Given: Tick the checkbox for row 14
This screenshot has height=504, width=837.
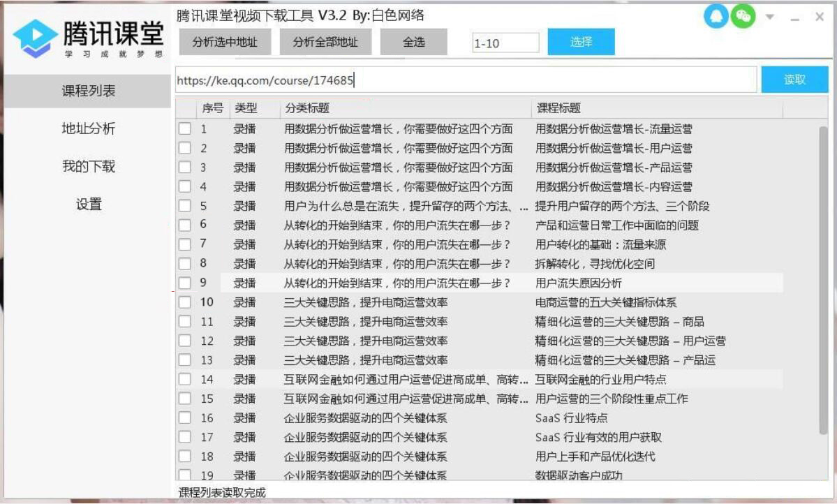Looking at the screenshot, I should (x=185, y=380).
